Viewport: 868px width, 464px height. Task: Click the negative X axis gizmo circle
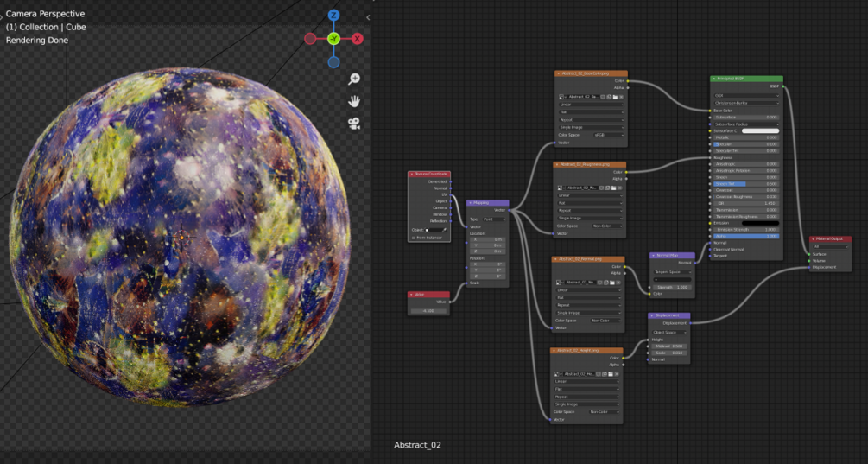click(x=310, y=39)
